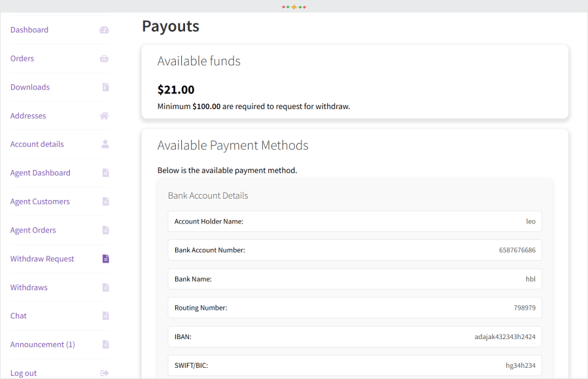
Task: Click the Available Payment Methods heading
Action: click(x=233, y=145)
